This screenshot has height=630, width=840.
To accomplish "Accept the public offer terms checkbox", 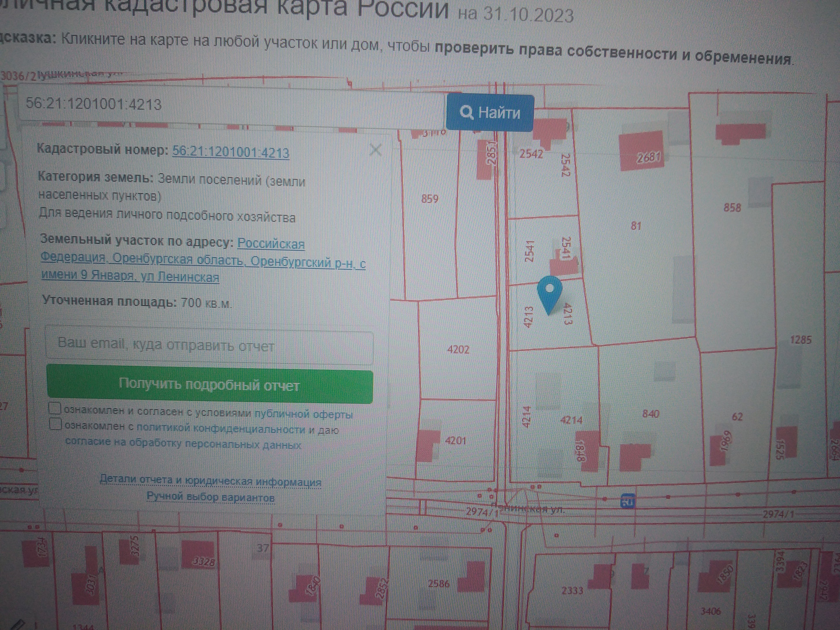I will coord(55,409).
